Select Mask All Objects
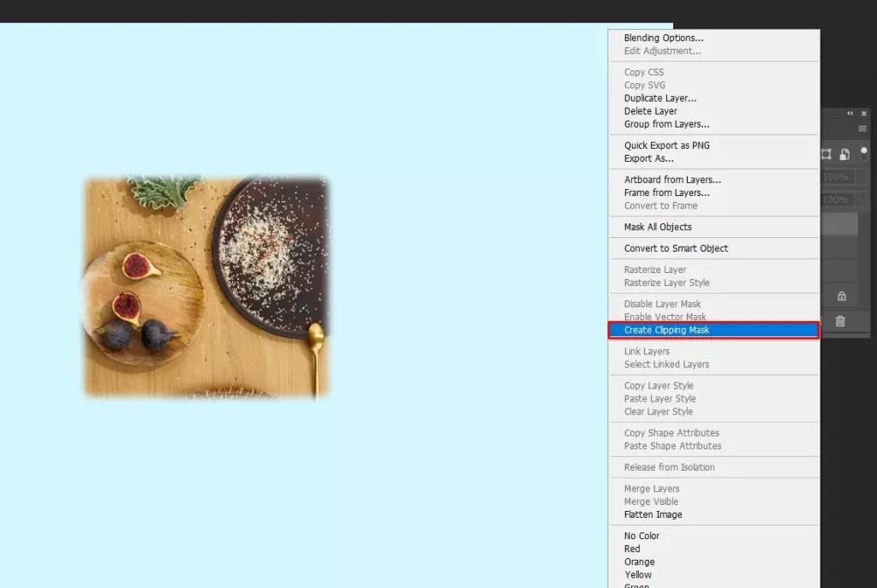Screen dimensions: 877x588 click(x=657, y=227)
